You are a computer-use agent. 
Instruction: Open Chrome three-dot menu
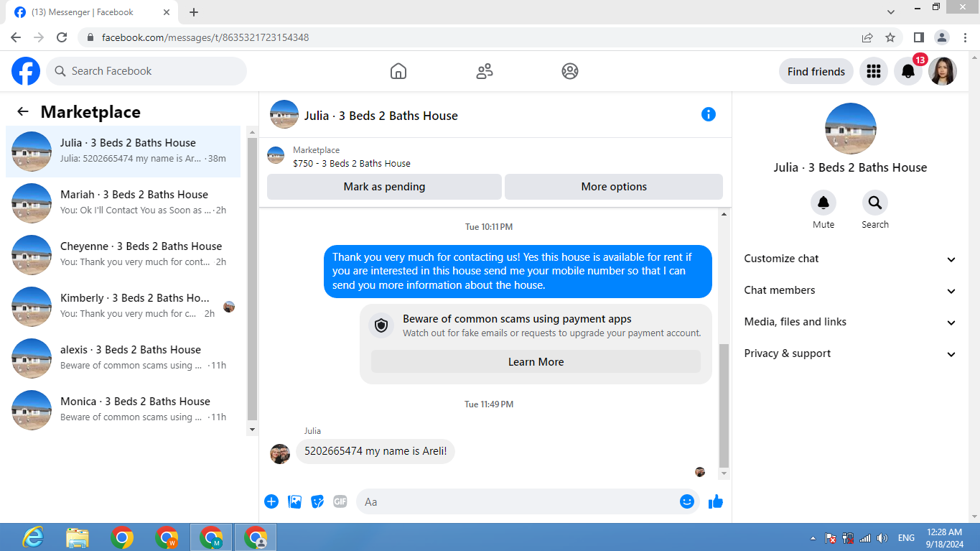pos(964,37)
